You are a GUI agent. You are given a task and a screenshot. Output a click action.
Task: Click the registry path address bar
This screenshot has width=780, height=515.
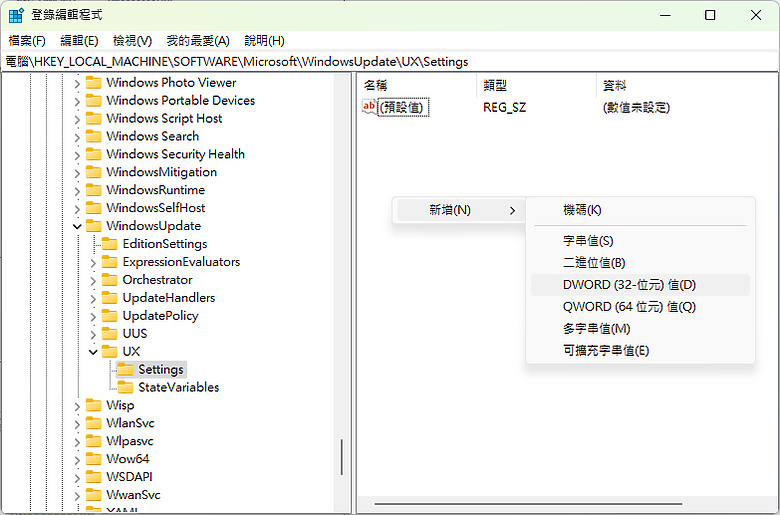coord(390,62)
